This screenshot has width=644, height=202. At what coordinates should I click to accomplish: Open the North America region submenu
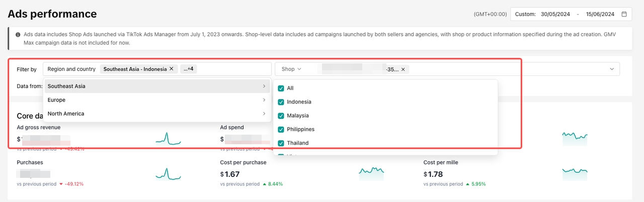[156, 114]
